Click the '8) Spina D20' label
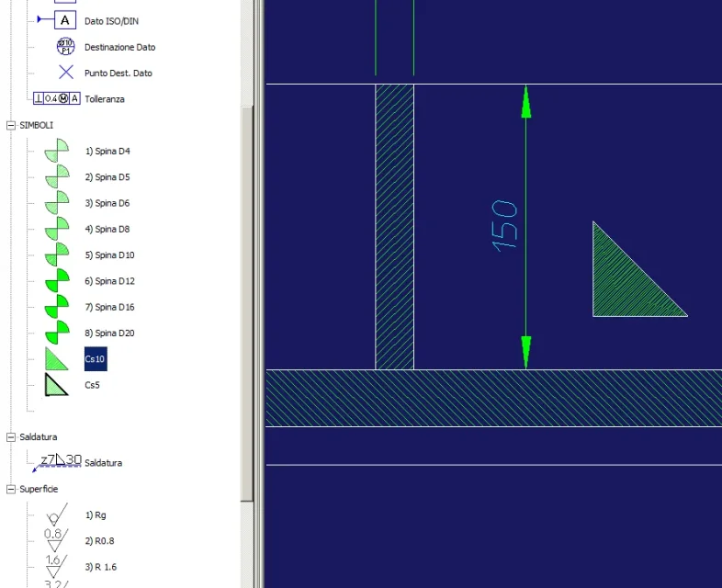722x588 pixels. (x=109, y=333)
